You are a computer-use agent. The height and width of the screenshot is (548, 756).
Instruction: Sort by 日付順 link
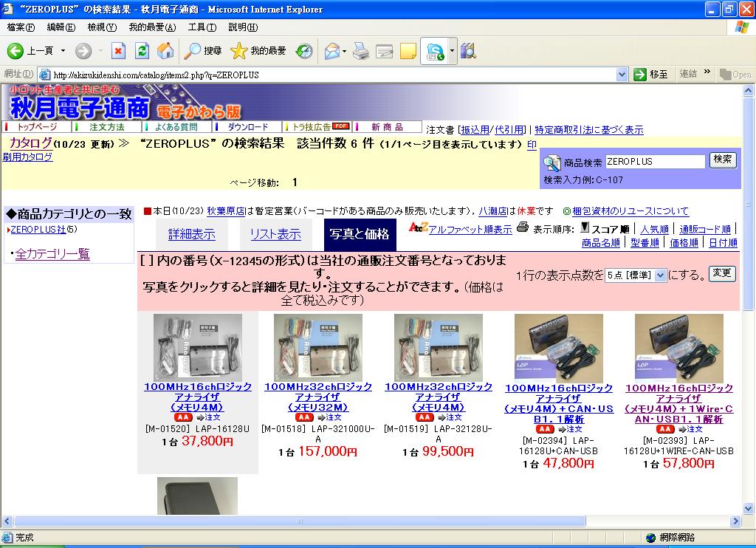point(723,243)
